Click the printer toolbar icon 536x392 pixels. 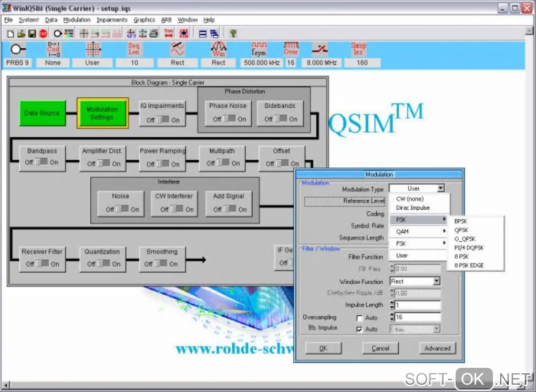153,34
